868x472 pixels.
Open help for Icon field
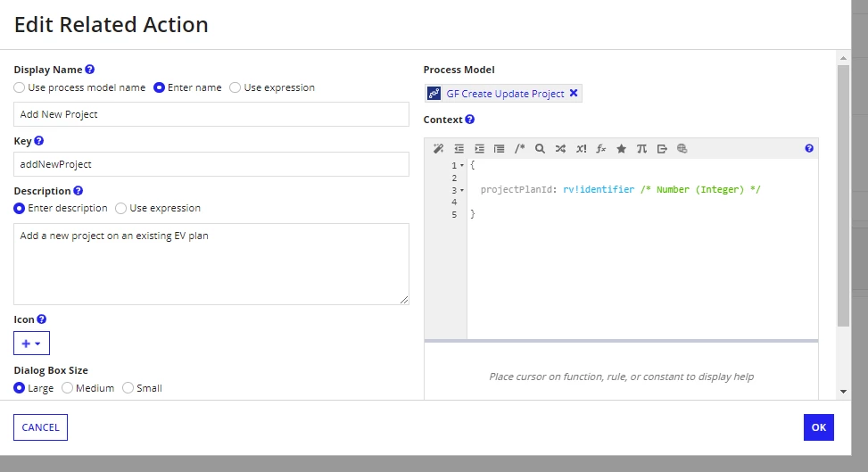point(42,319)
